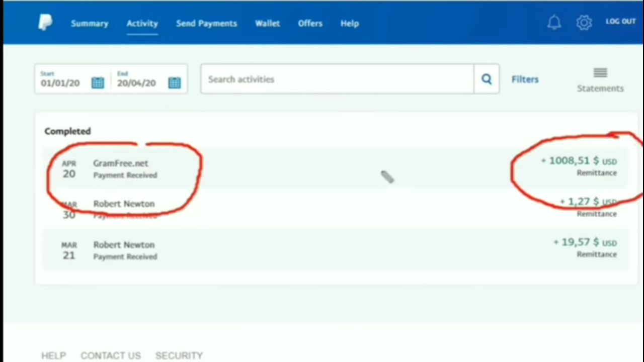Open Send Payments page
The width and height of the screenshot is (644, 362).
coord(206,23)
